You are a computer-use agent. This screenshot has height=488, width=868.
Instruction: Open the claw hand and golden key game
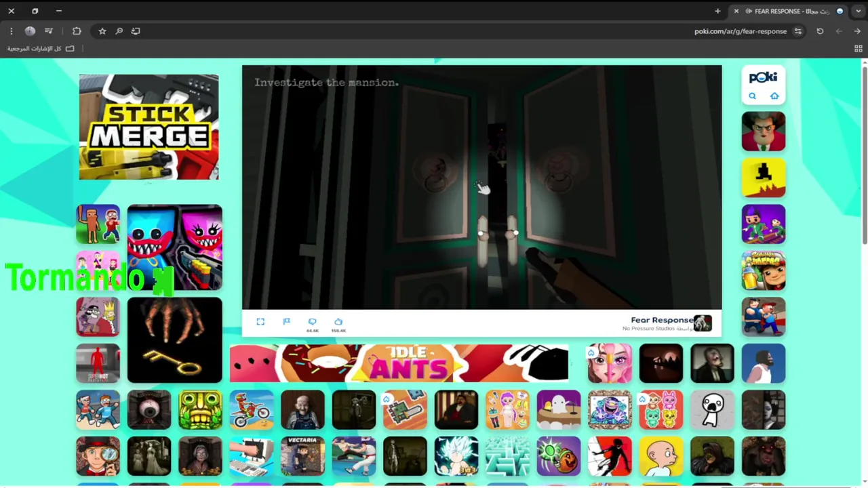pos(174,340)
